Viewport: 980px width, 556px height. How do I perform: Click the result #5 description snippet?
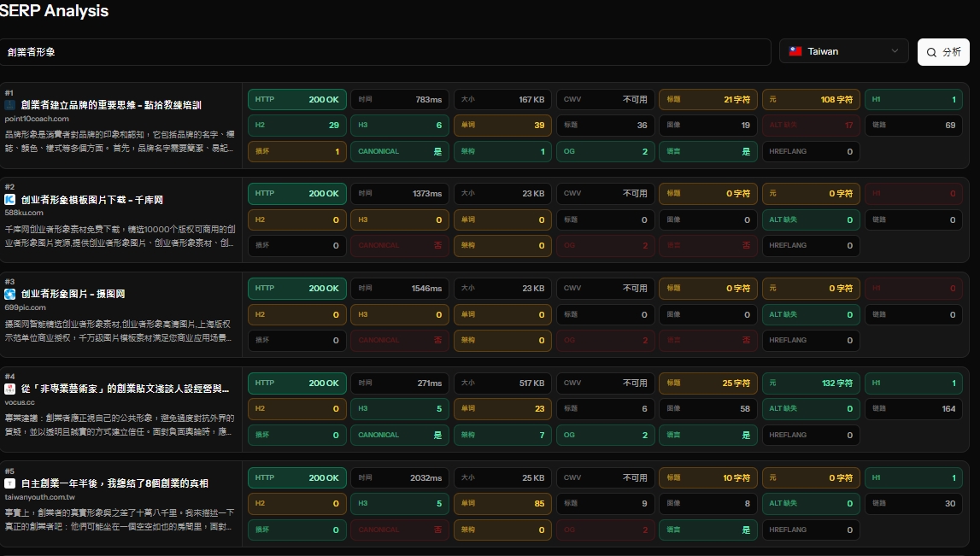pyautogui.click(x=120, y=520)
